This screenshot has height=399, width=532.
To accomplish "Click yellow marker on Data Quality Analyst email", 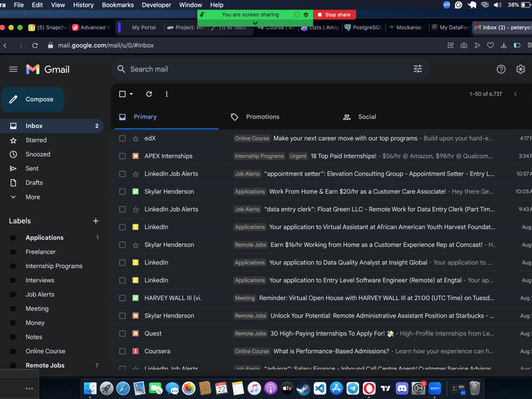I will 135,263.
